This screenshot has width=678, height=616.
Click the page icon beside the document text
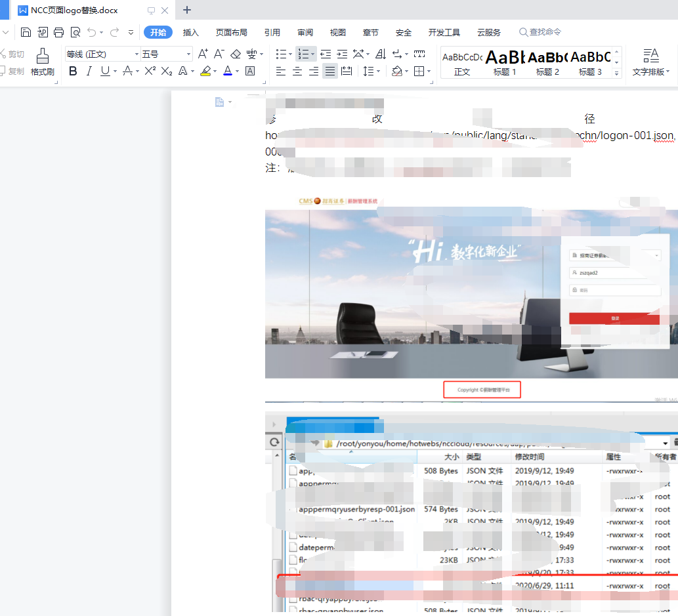pos(220,102)
